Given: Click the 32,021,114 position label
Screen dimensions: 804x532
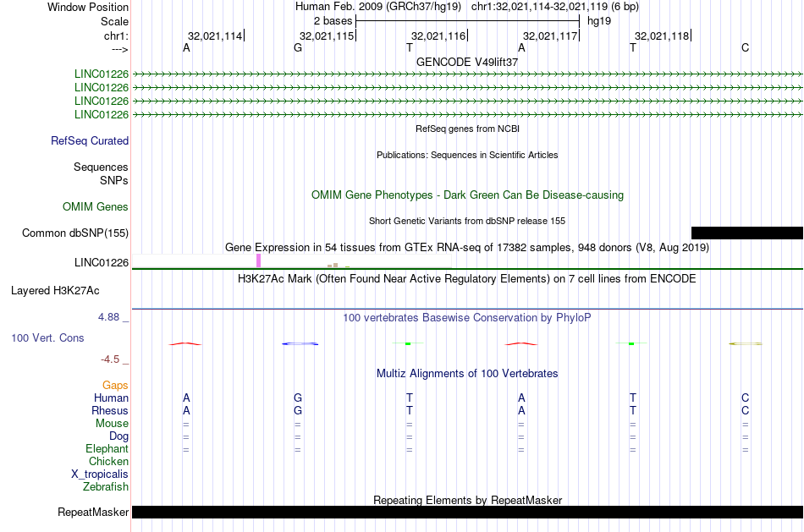Looking at the screenshot, I should 215,36.
